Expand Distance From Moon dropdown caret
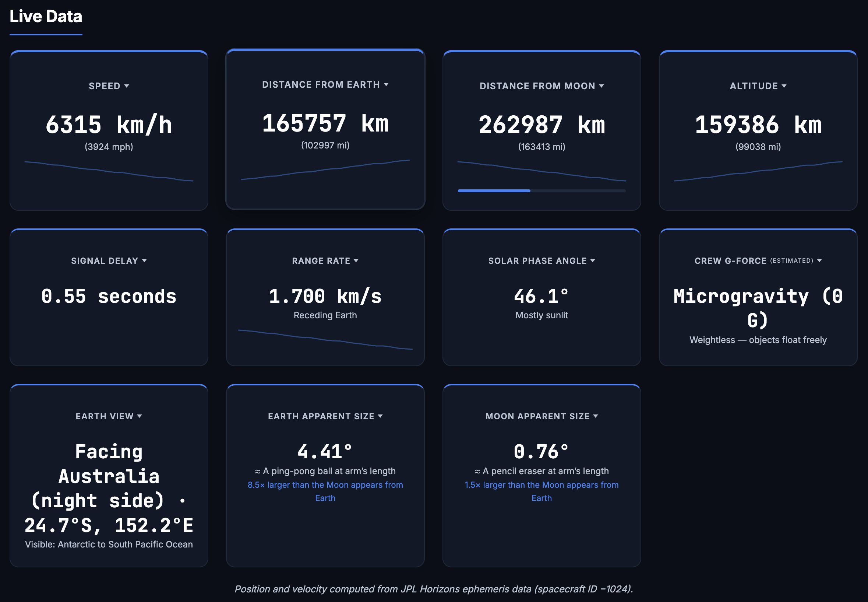868x602 pixels. (x=601, y=86)
